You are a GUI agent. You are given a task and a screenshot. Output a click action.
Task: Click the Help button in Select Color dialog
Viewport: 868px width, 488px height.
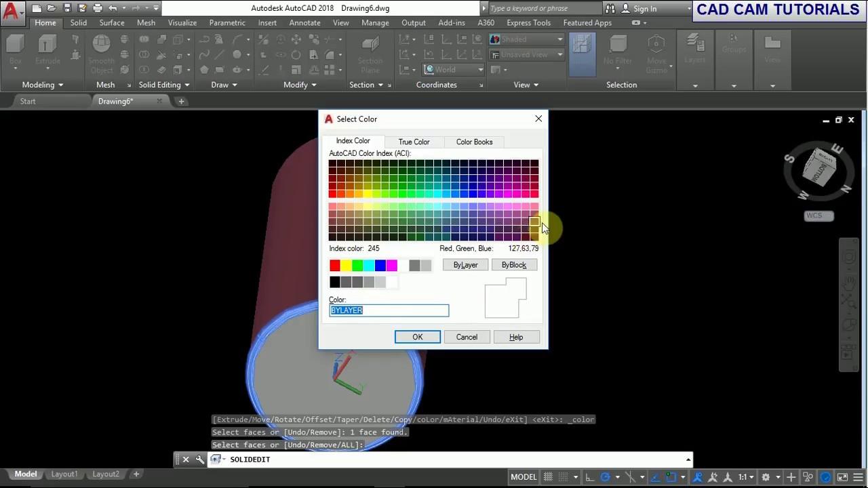click(516, 337)
